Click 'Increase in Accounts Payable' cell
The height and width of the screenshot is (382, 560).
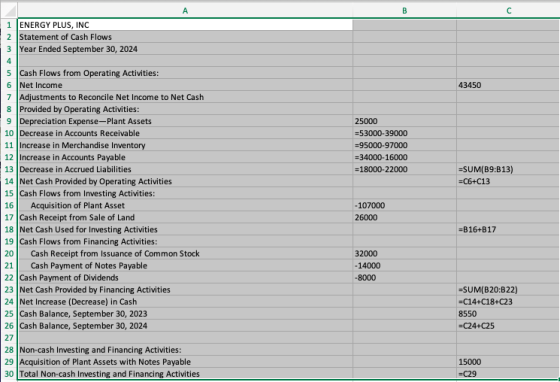click(x=185, y=157)
